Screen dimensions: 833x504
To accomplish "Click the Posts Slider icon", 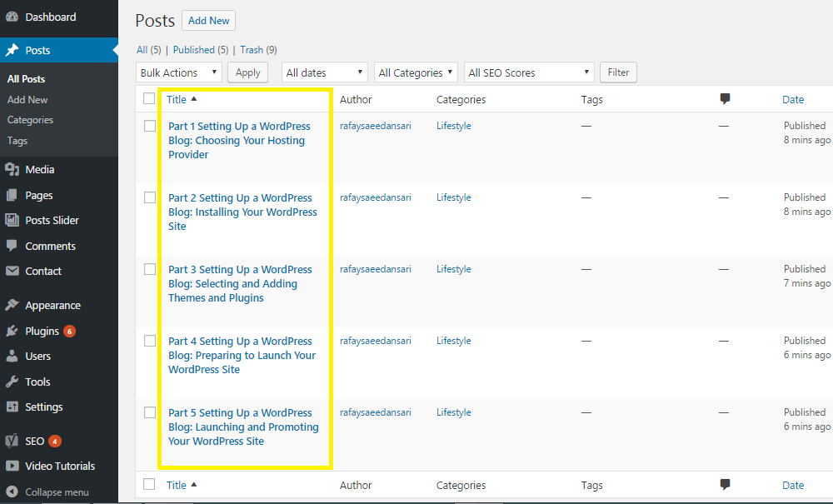I will pyautogui.click(x=12, y=220).
